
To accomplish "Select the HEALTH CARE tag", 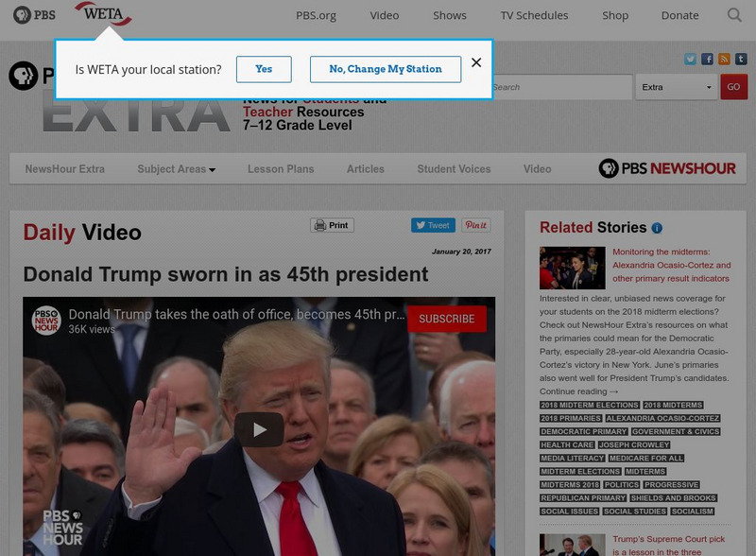I will click(x=567, y=445).
